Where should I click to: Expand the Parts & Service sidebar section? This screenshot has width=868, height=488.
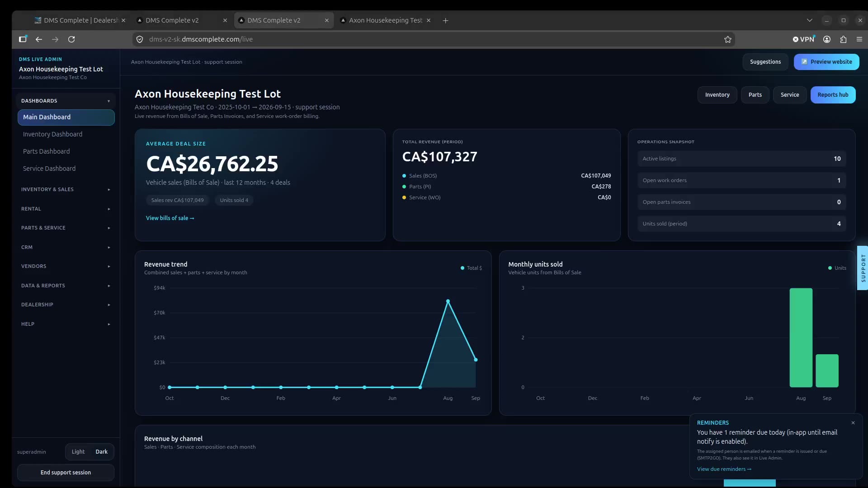click(66, 228)
